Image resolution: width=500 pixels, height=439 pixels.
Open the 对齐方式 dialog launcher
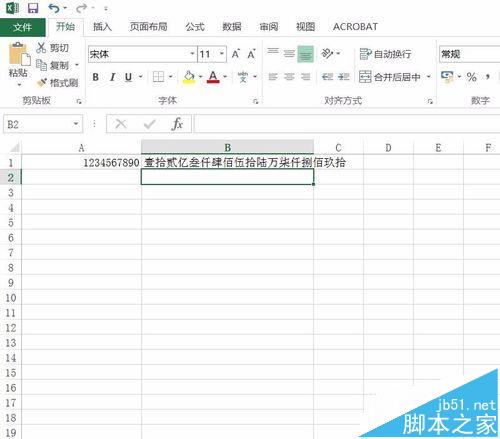coord(430,101)
